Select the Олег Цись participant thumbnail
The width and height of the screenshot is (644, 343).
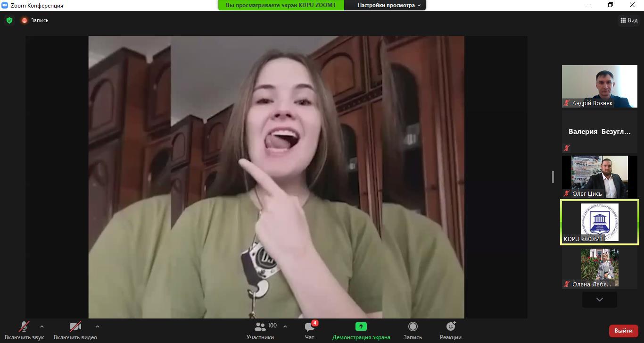(x=599, y=177)
